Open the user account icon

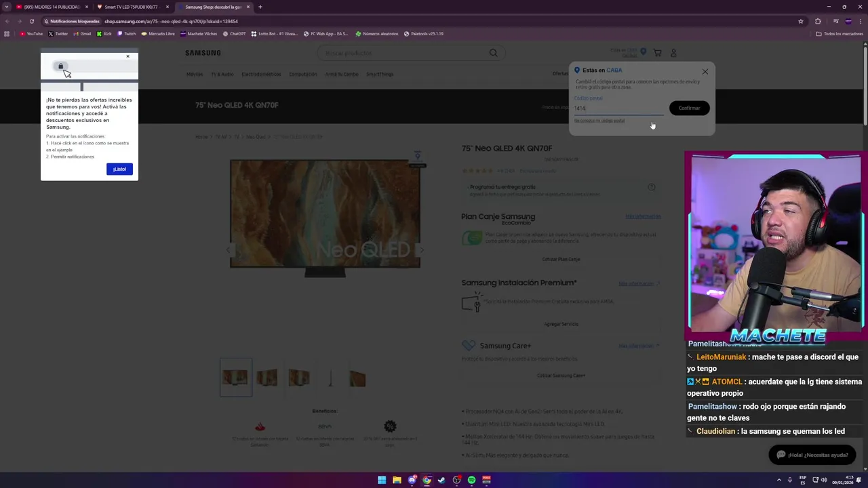[x=673, y=53]
